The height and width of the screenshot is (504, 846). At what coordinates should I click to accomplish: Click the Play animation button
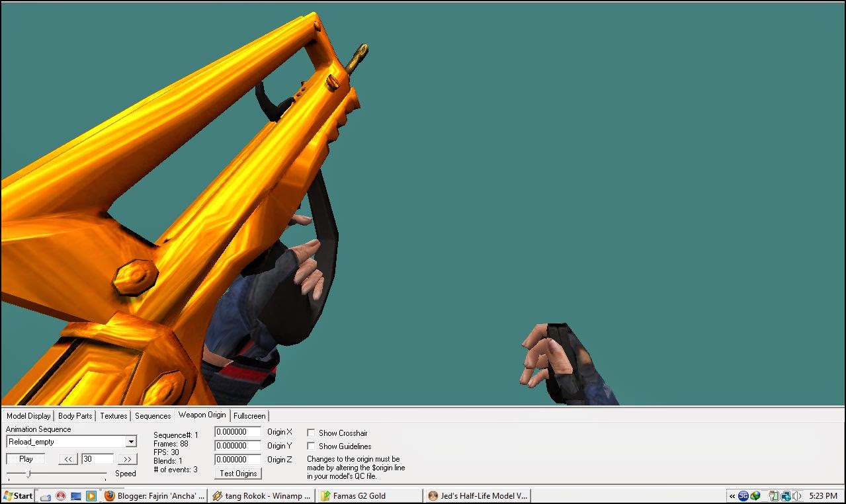[26, 459]
